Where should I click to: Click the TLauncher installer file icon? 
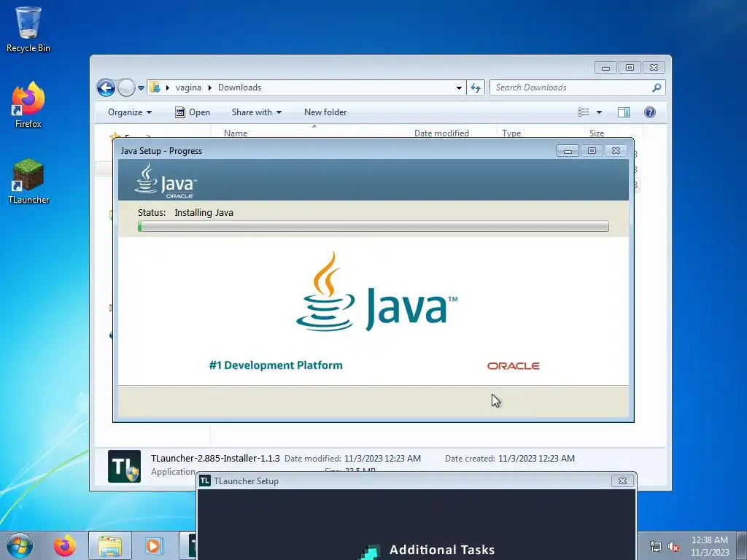(x=124, y=466)
